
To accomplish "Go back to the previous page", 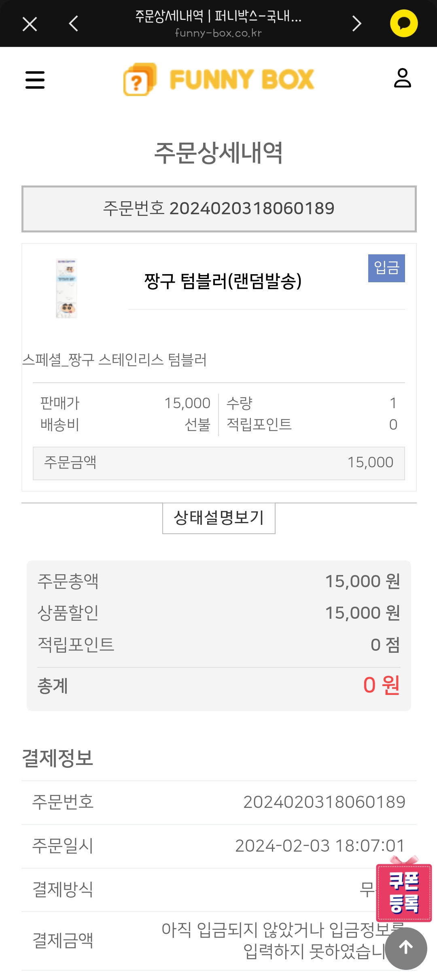I will coord(74,24).
